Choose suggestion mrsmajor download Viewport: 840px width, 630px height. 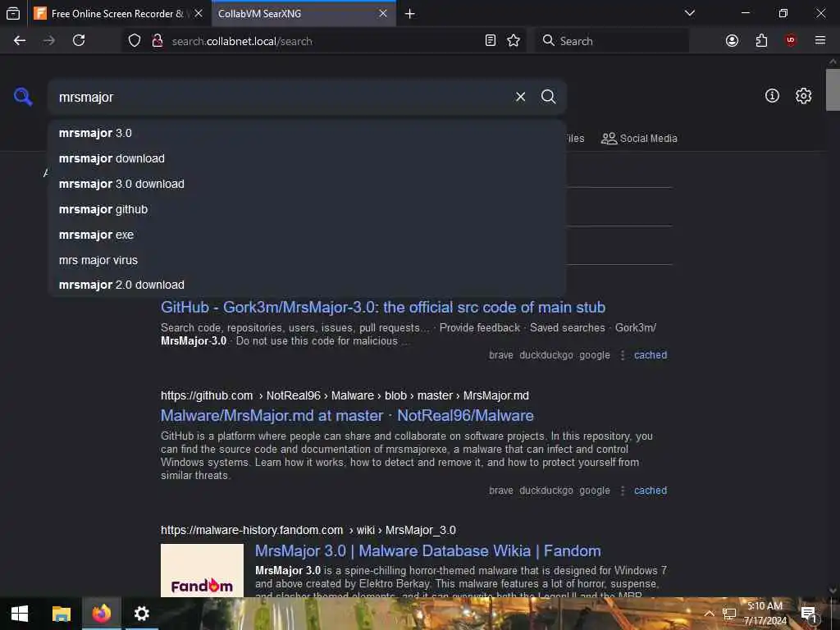307,158
